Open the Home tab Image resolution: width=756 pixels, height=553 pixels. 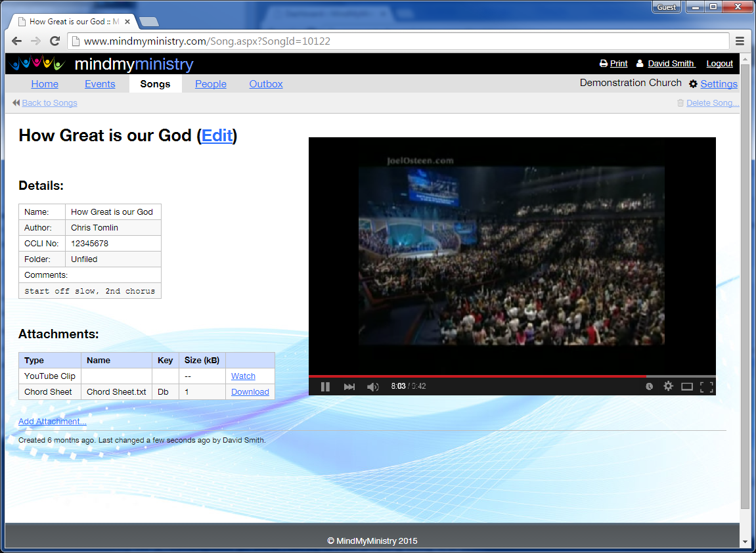pyautogui.click(x=45, y=84)
